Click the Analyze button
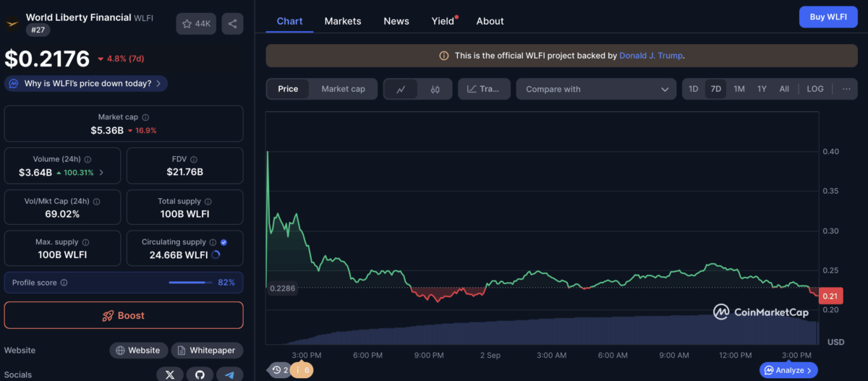The width and height of the screenshot is (868, 381). (x=789, y=370)
